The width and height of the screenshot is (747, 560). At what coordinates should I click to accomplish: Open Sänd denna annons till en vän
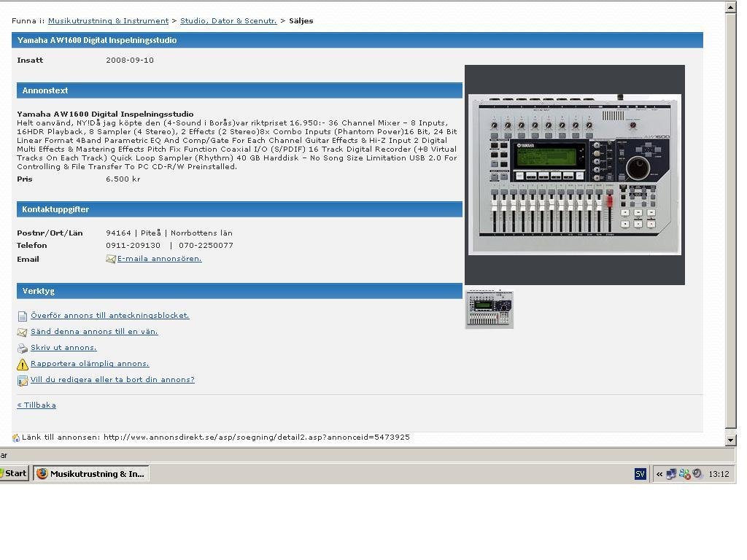(94, 332)
